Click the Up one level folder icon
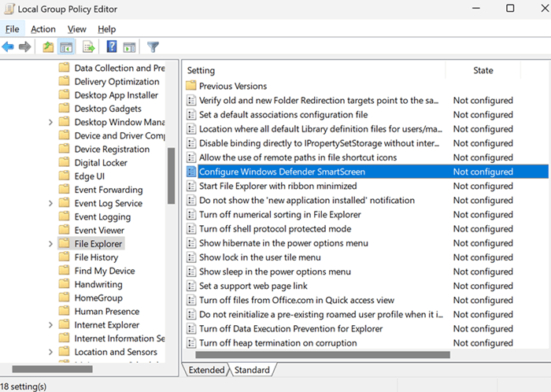The image size is (551, 392). 48,46
